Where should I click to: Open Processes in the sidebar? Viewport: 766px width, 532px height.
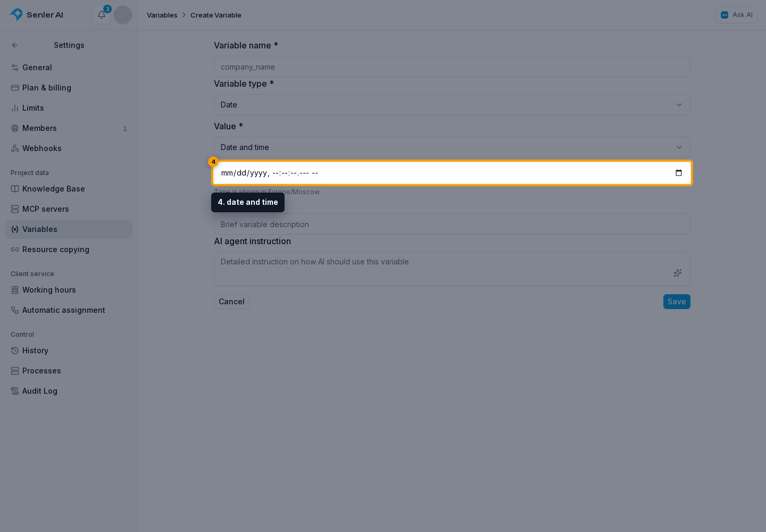(x=69, y=371)
